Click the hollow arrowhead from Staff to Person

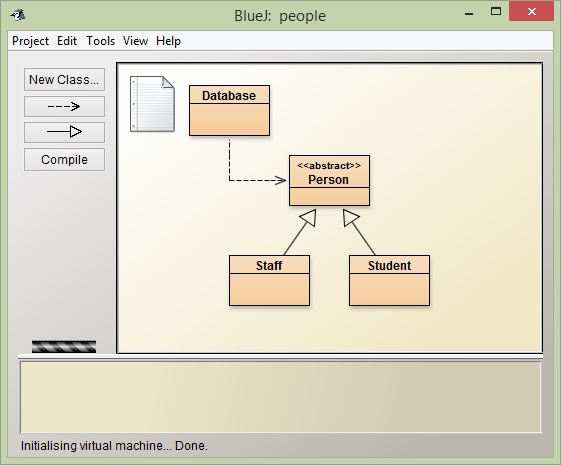308,217
